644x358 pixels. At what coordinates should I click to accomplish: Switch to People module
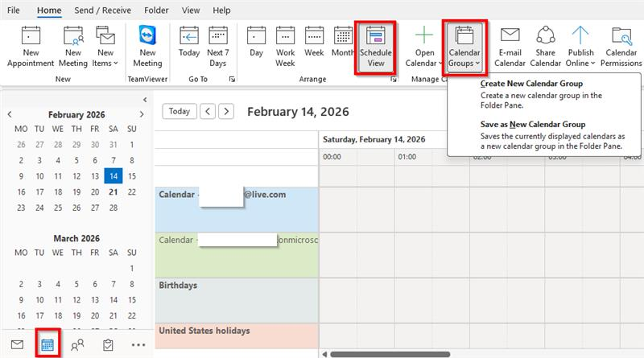point(77,344)
